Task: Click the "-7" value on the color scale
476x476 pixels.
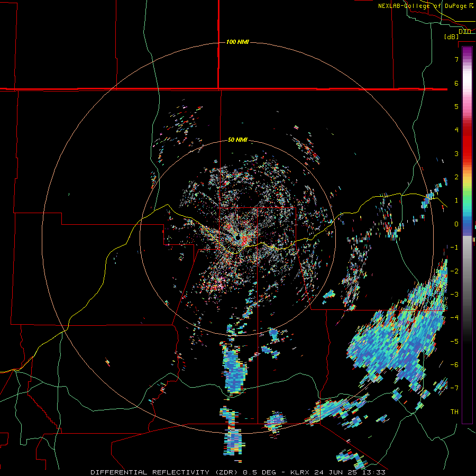Action: [454, 388]
